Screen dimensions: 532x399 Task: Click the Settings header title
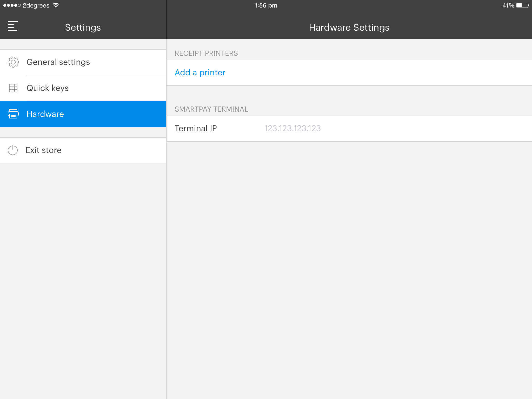point(83,28)
